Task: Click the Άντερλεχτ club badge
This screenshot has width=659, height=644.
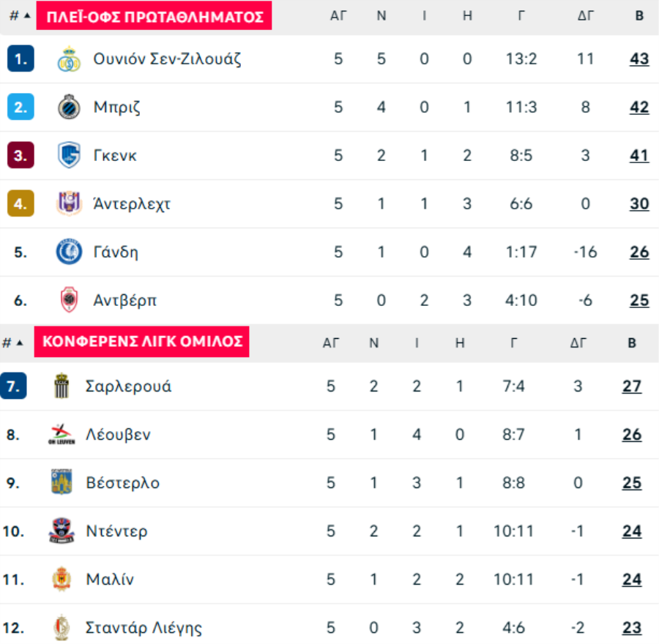Action: pyautogui.click(x=69, y=203)
